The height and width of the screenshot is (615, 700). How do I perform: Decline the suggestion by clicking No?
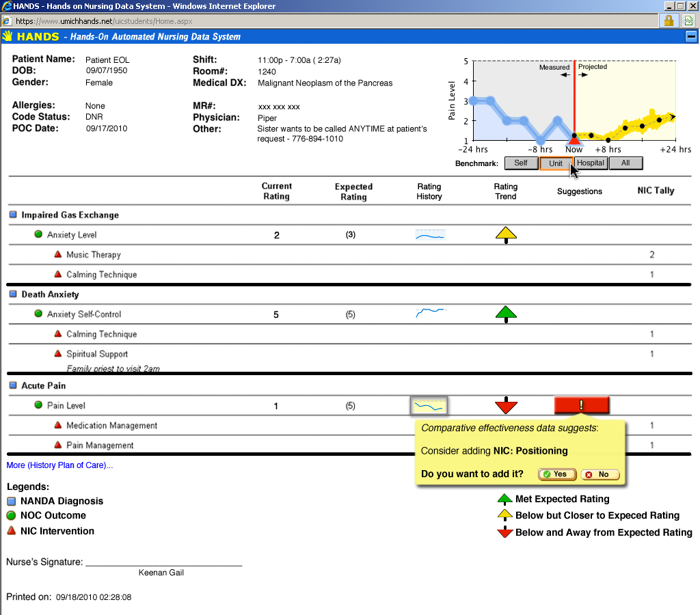[600, 474]
